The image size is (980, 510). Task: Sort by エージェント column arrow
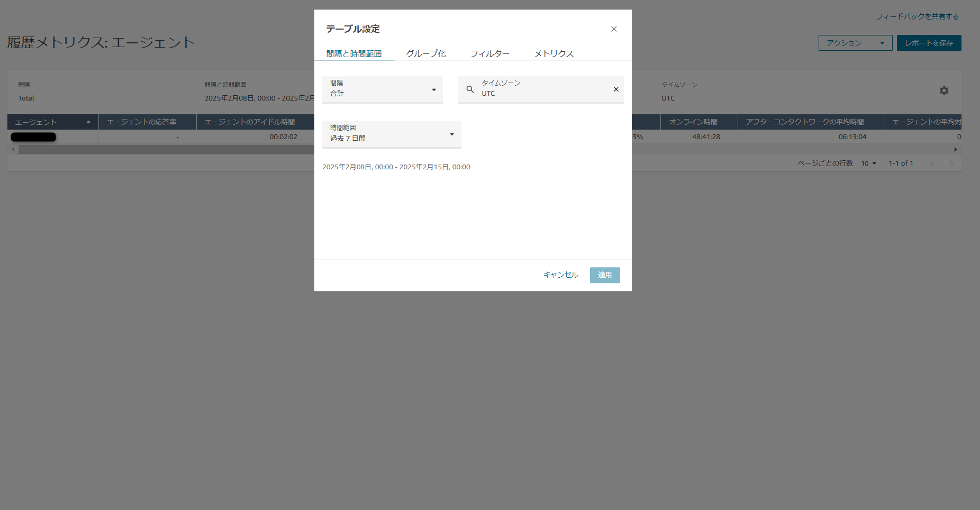(x=88, y=122)
